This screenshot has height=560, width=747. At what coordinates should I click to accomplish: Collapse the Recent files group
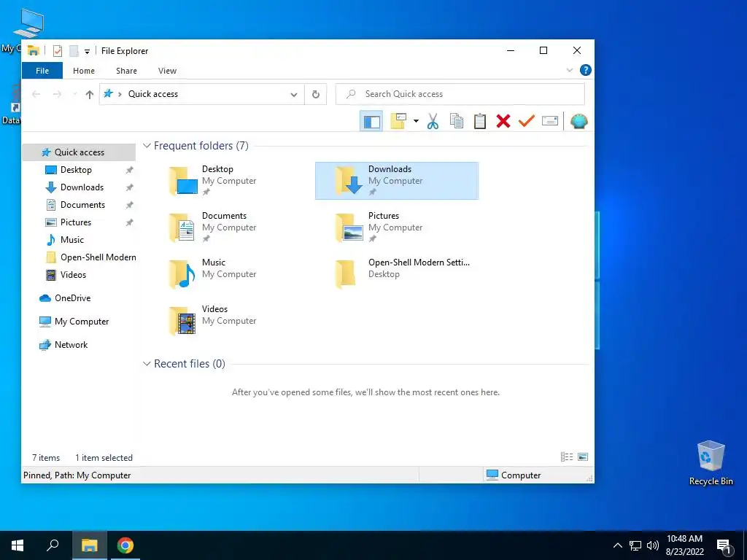click(147, 364)
